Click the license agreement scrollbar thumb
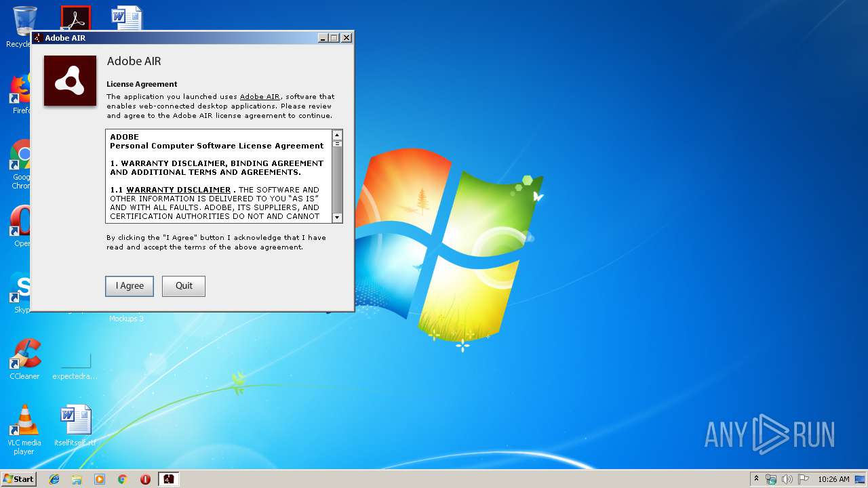The image size is (868, 488). [x=337, y=144]
